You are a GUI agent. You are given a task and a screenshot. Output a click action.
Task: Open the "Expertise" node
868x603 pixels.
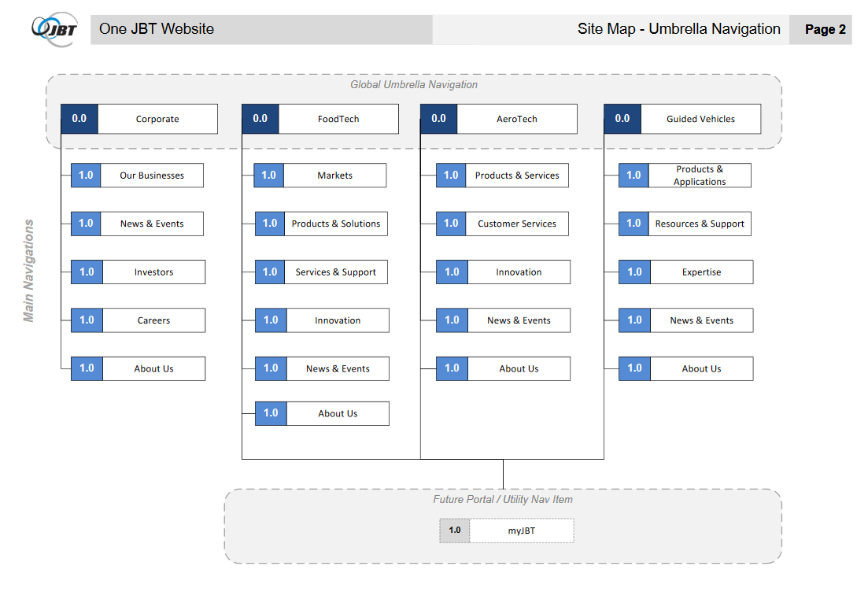pos(686,272)
